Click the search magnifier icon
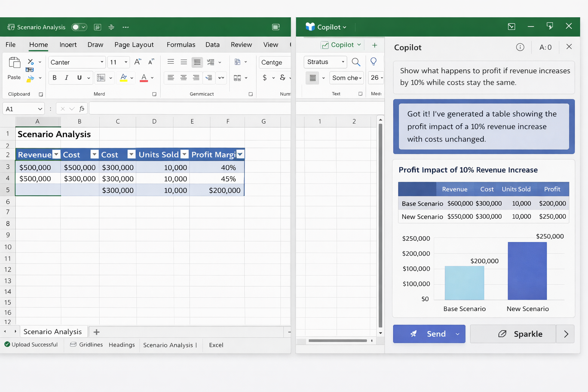 (356, 62)
